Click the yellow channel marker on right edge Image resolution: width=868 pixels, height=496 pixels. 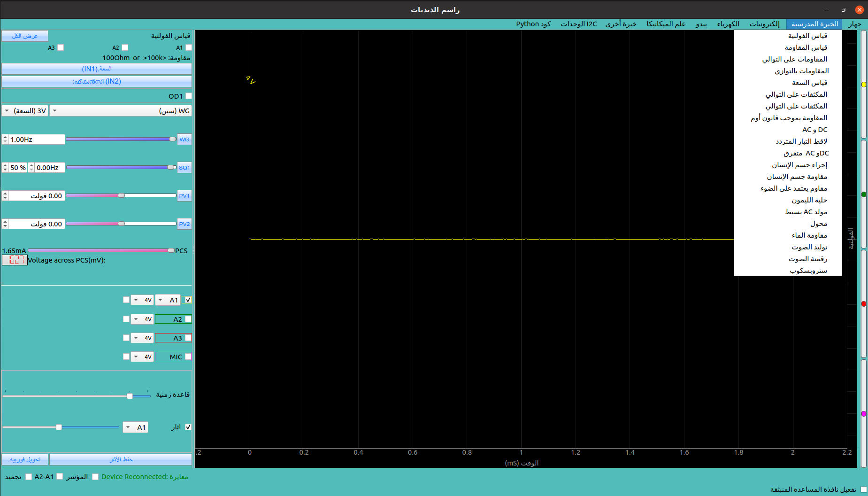click(863, 85)
